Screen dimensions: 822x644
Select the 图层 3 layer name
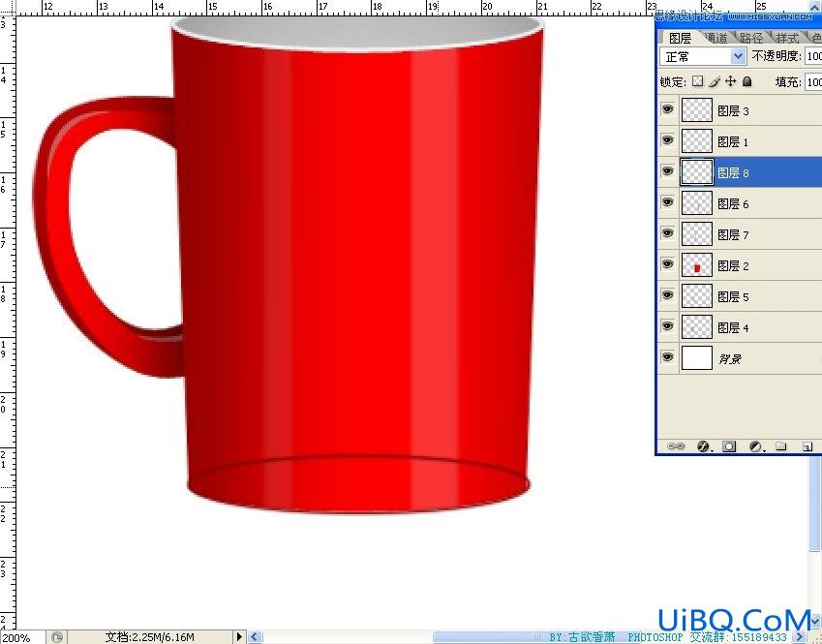[x=733, y=110]
